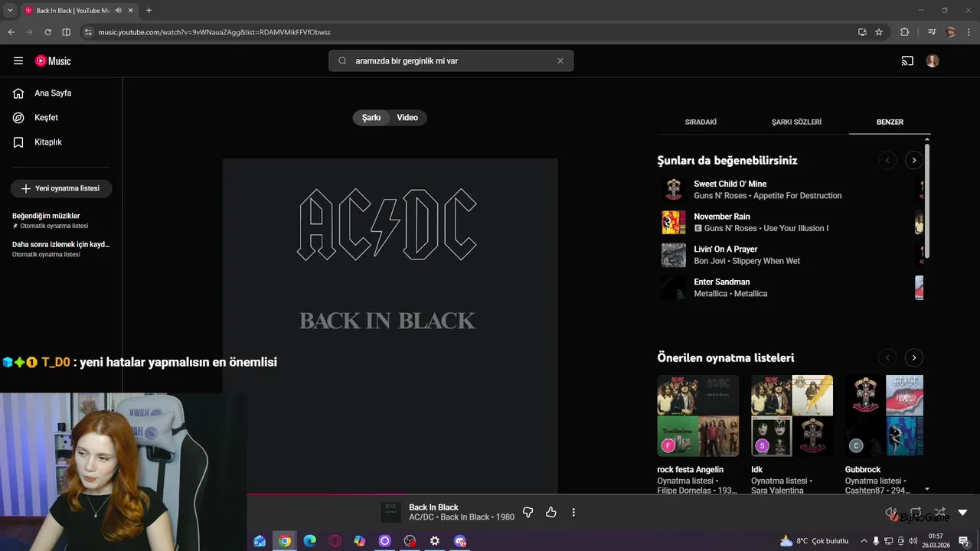Open Discord from taskbar

point(460,541)
